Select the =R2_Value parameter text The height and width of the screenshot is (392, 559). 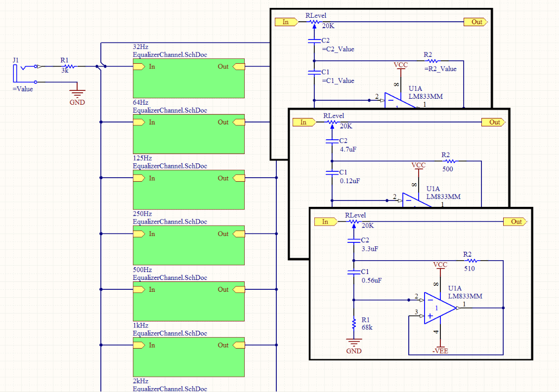[440, 69]
